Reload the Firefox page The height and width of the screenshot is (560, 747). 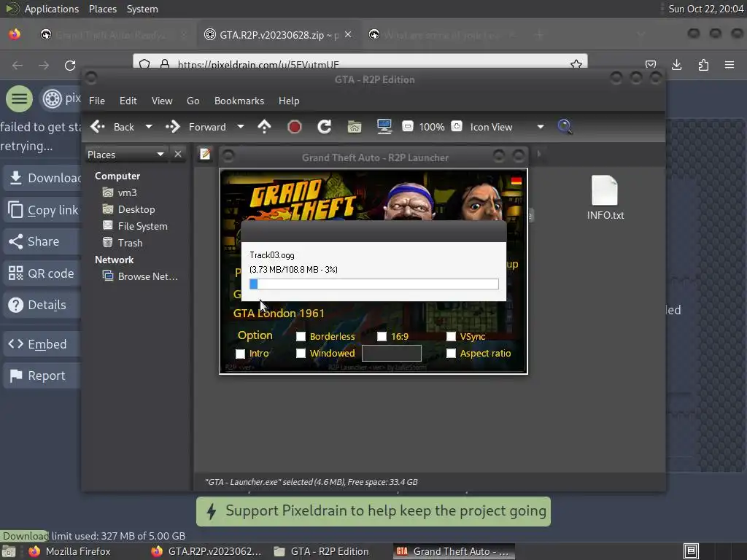(70, 65)
